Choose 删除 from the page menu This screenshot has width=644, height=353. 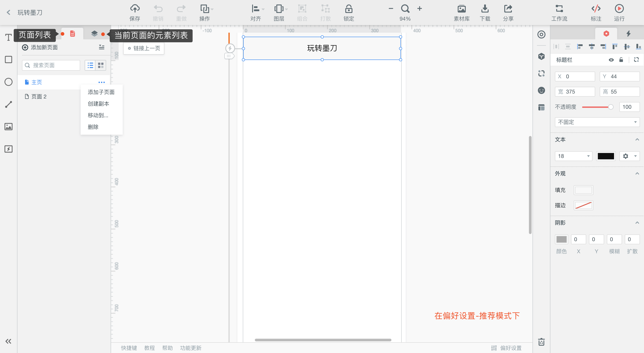93,127
